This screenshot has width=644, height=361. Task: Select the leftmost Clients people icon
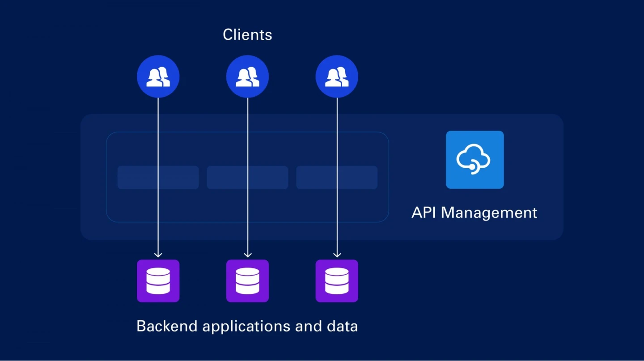[158, 76]
